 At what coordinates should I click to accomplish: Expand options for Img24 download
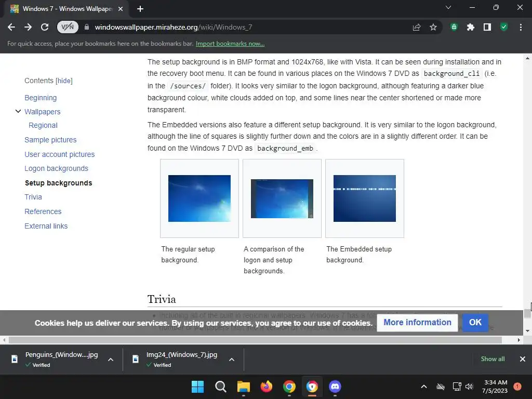[x=232, y=360]
